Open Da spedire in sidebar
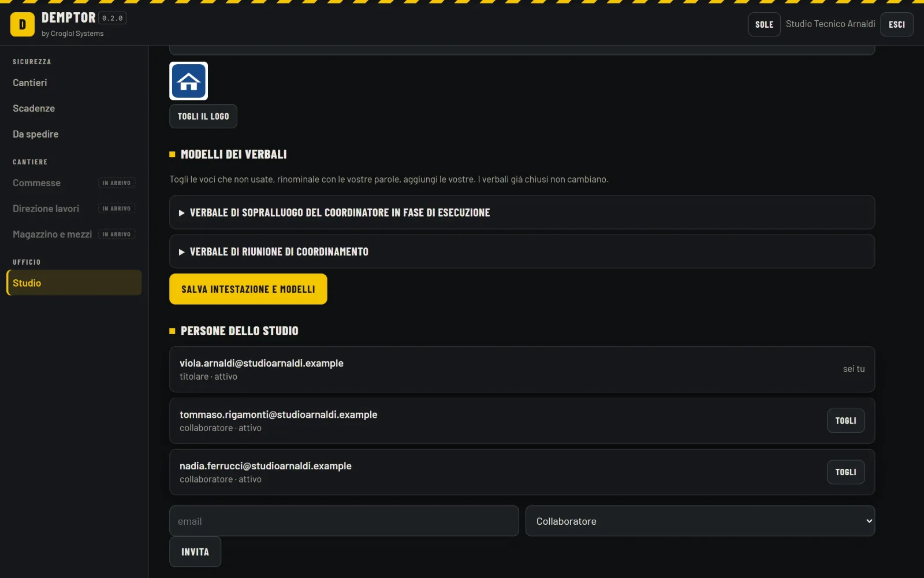Viewport: 924px width, 578px height. [x=74, y=134]
